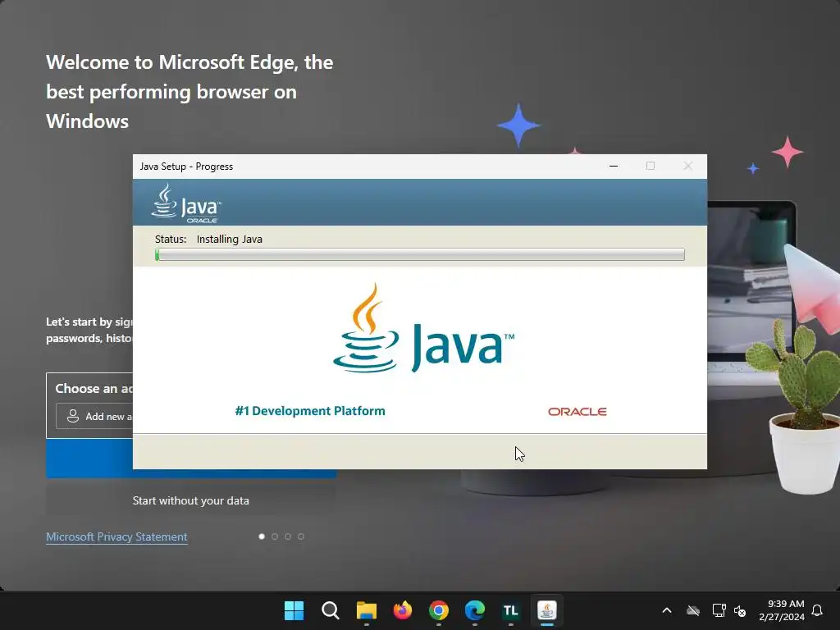Select the first page indicator dot
The image size is (840, 630).
[262, 536]
